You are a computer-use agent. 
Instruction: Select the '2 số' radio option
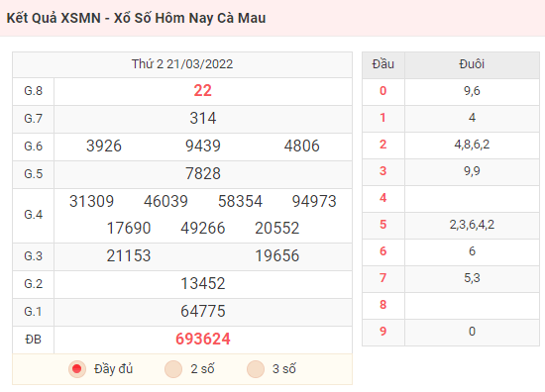[173, 368]
